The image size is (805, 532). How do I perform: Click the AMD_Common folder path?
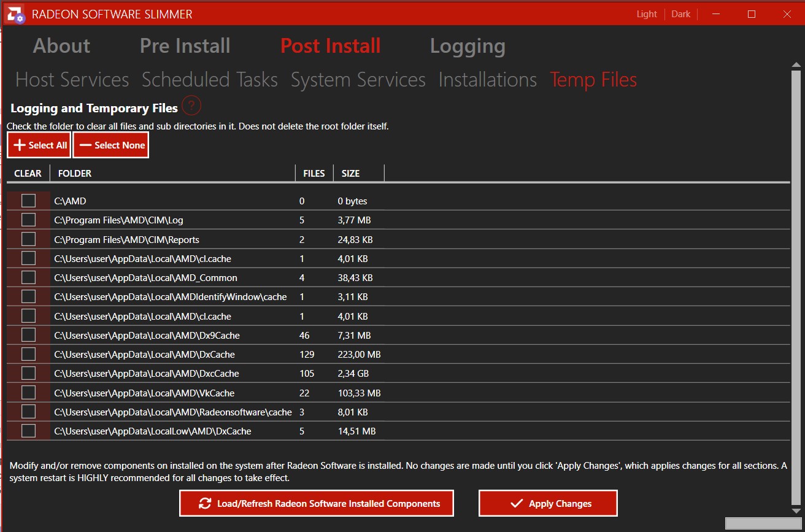[145, 278]
